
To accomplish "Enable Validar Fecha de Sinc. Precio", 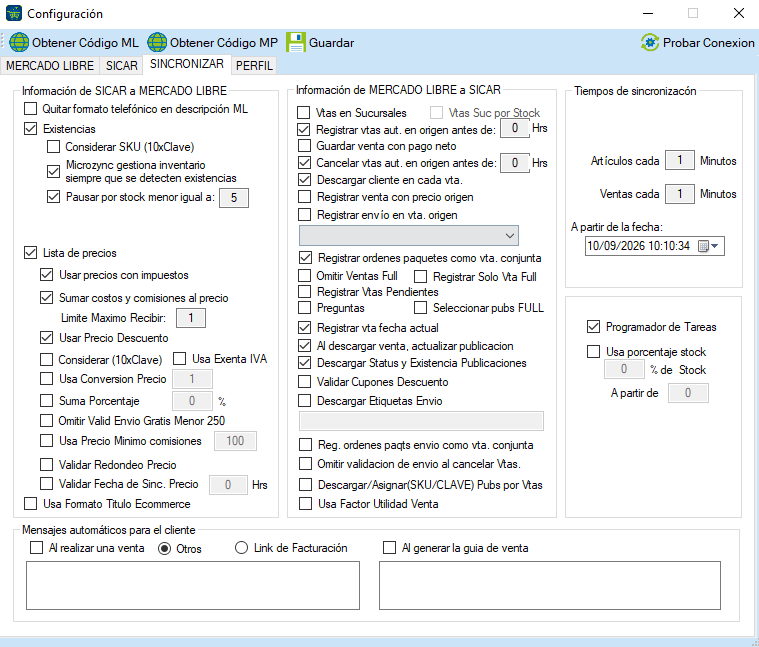I will click(x=46, y=483).
